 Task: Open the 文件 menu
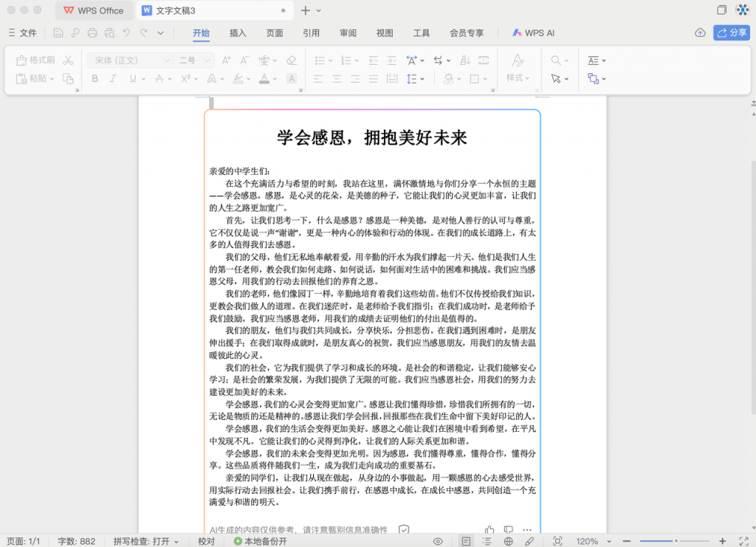23,32
